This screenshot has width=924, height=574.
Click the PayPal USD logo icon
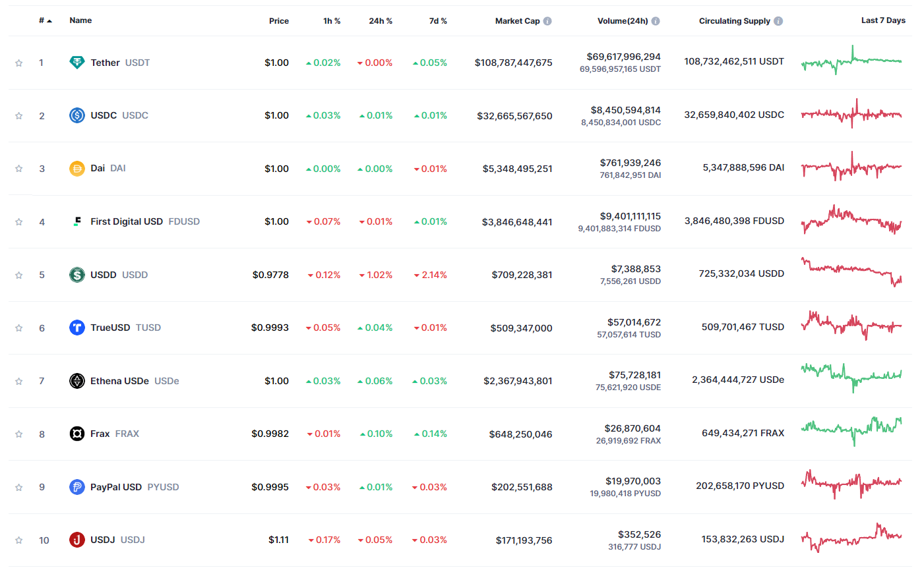point(77,487)
